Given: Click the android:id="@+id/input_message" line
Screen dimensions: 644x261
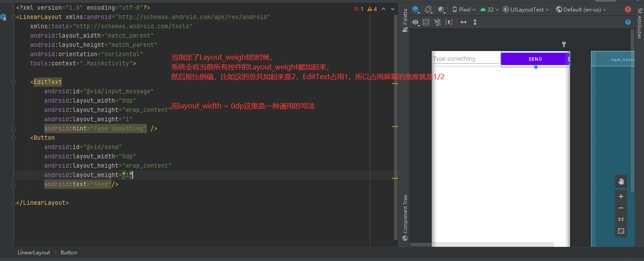Looking at the screenshot, I should pyautogui.click(x=99, y=92).
